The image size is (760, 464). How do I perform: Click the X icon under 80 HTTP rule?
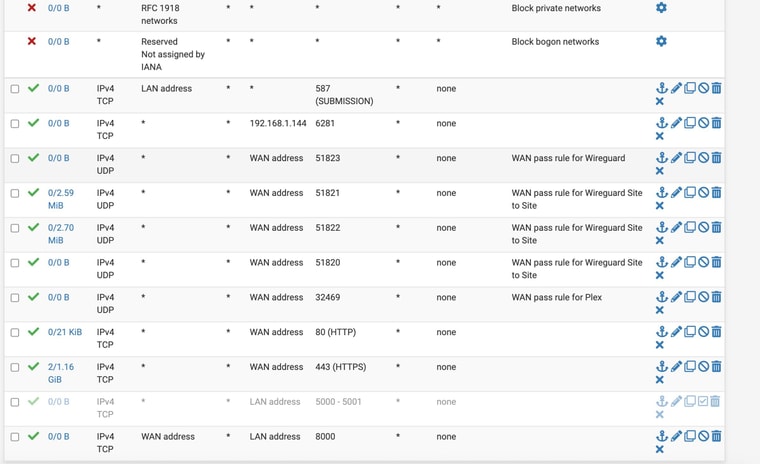coord(660,345)
